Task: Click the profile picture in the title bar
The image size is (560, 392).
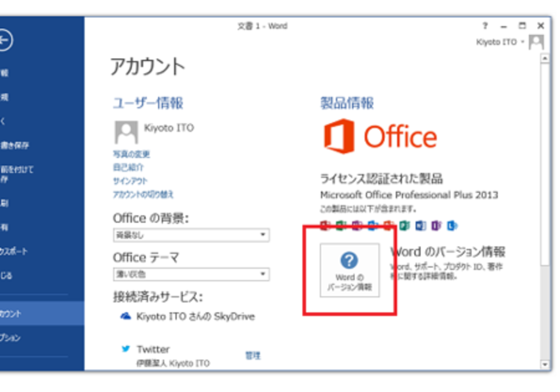Action: (x=536, y=42)
